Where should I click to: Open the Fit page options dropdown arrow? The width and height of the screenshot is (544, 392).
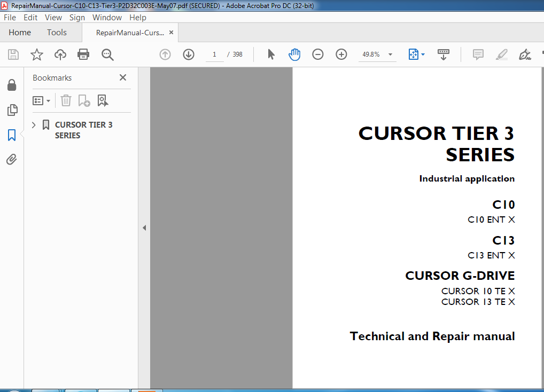423,54
